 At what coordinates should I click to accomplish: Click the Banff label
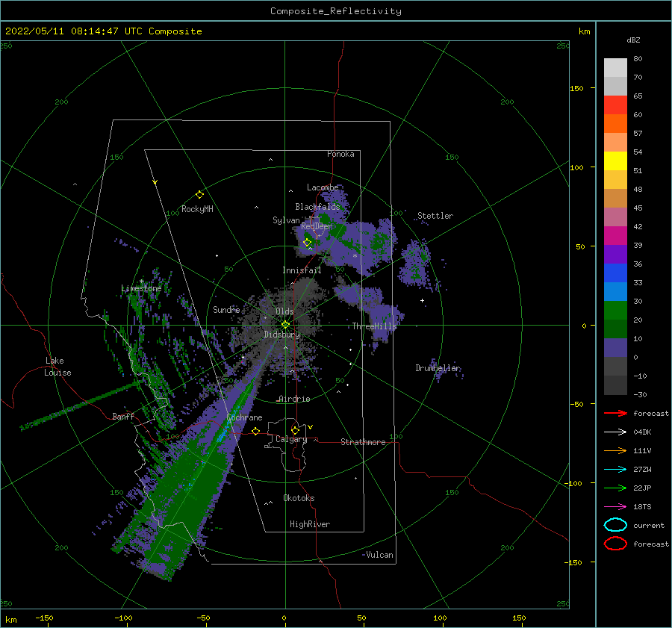(x=123, y=416)
